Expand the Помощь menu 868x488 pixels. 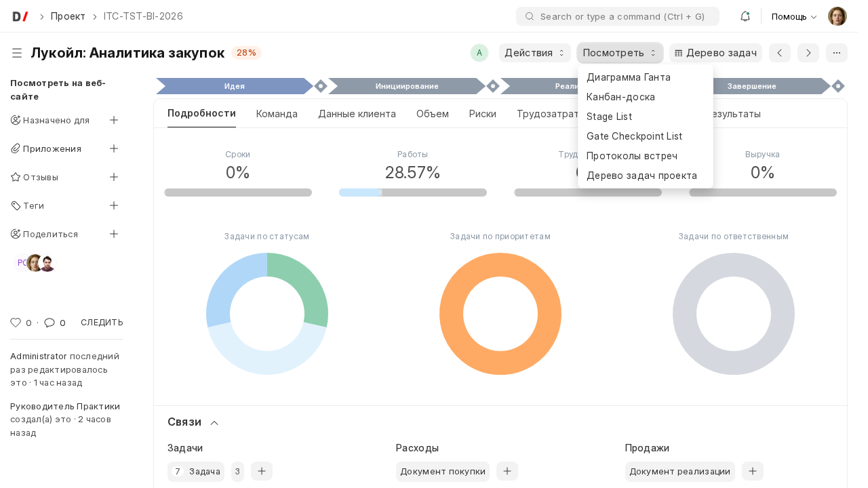794,16
